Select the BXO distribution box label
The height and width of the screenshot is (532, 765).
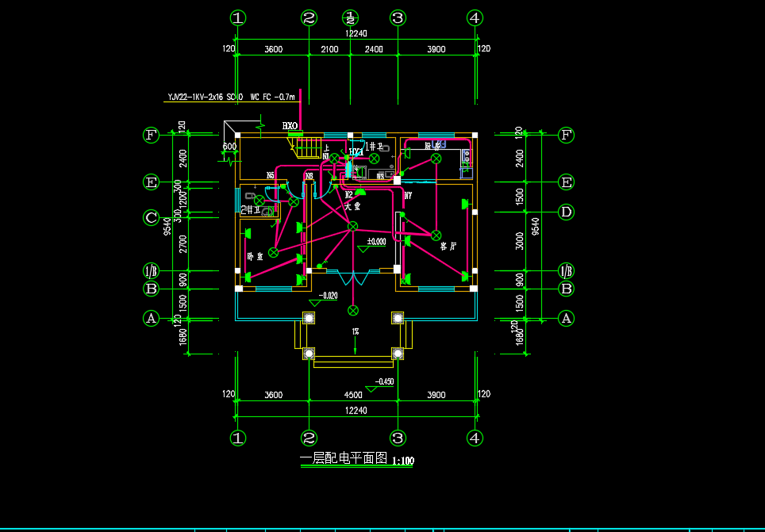[290, 126]
